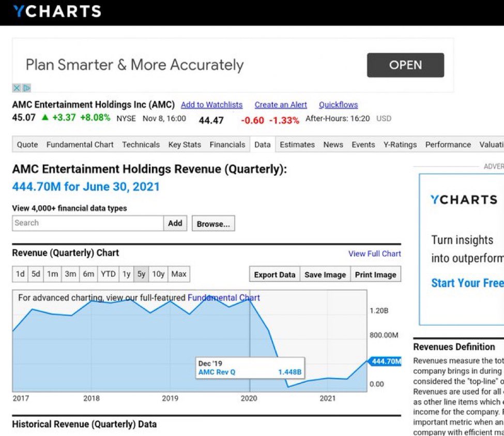Click the 444.70M value flag on chart
The image size is (504, 436).
(385, 362)
